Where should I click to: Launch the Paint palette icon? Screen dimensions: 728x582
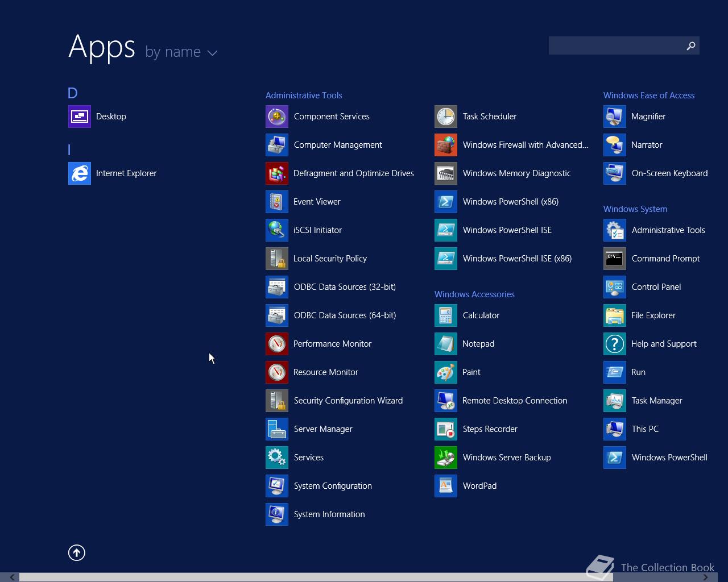click(x=446, y=372)
